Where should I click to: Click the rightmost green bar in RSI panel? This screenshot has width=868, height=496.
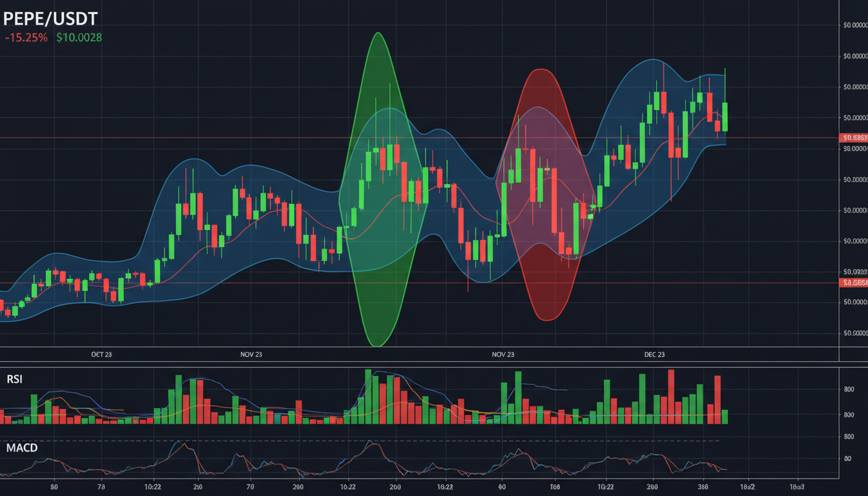click(x=725, y=417)
